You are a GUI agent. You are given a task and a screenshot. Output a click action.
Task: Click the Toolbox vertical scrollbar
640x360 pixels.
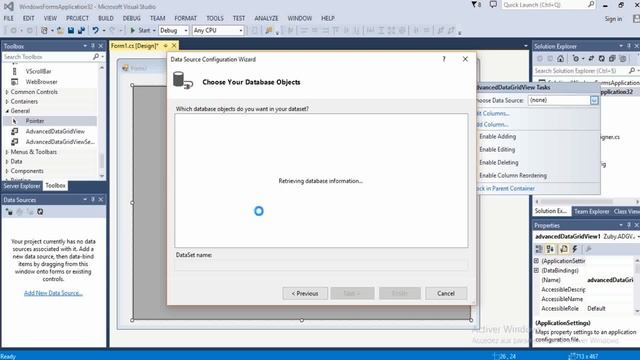click(102, 122)
